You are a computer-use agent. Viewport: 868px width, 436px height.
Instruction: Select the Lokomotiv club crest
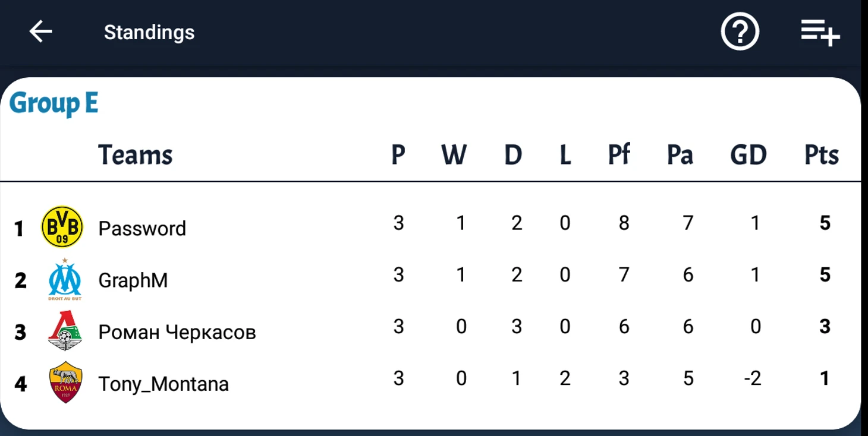(x=64, y=330)
